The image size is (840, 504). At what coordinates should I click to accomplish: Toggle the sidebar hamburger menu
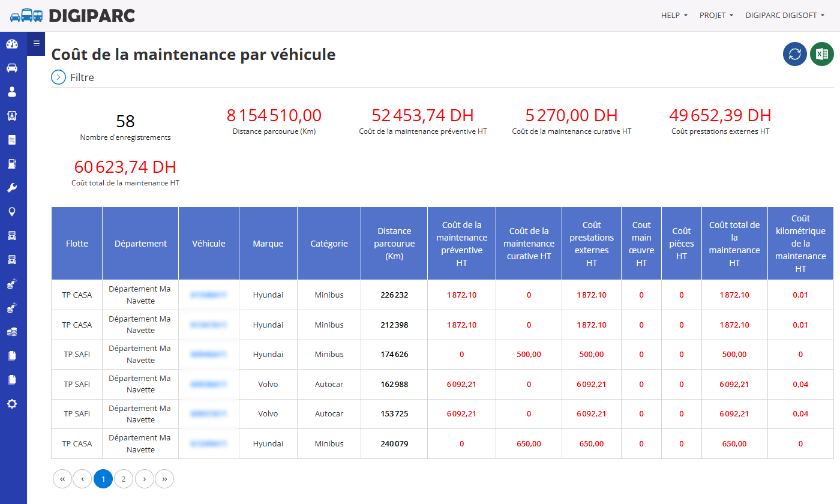tap(36, 43)
